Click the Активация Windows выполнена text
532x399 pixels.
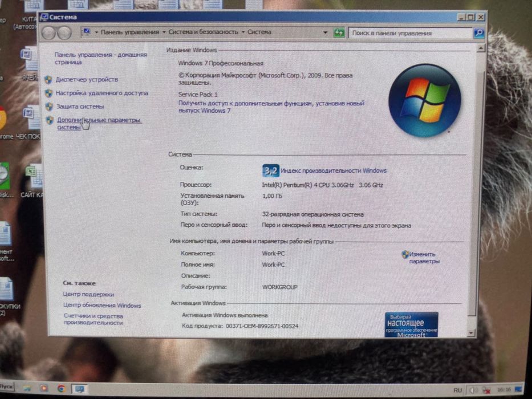(225, 315)
